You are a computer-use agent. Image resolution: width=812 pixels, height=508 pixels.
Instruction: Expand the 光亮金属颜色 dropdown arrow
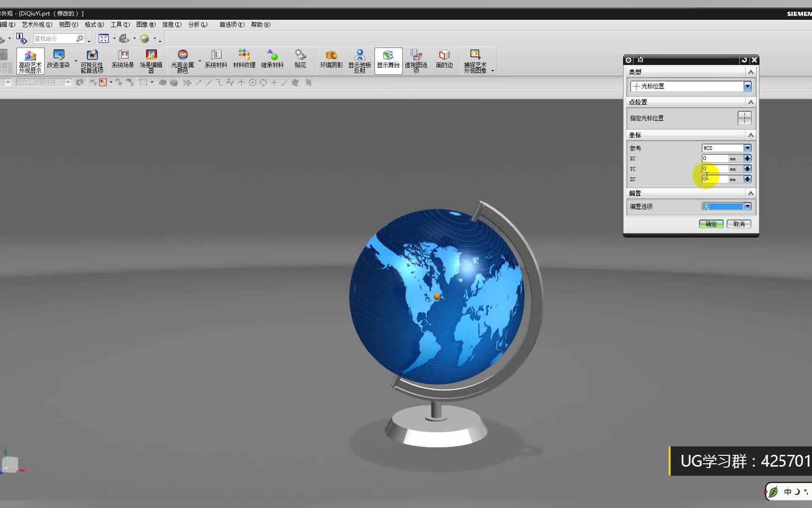[x=200, y=61]
